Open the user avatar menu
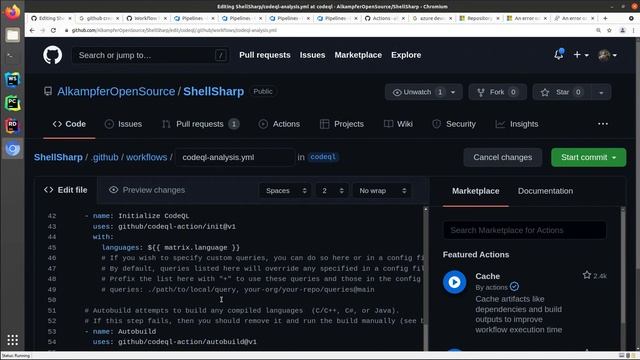 coord(607,55)
